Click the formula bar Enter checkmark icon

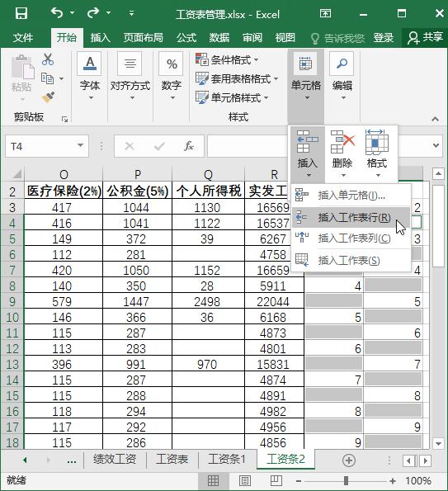pyautogui.click(x=159, y=146)
